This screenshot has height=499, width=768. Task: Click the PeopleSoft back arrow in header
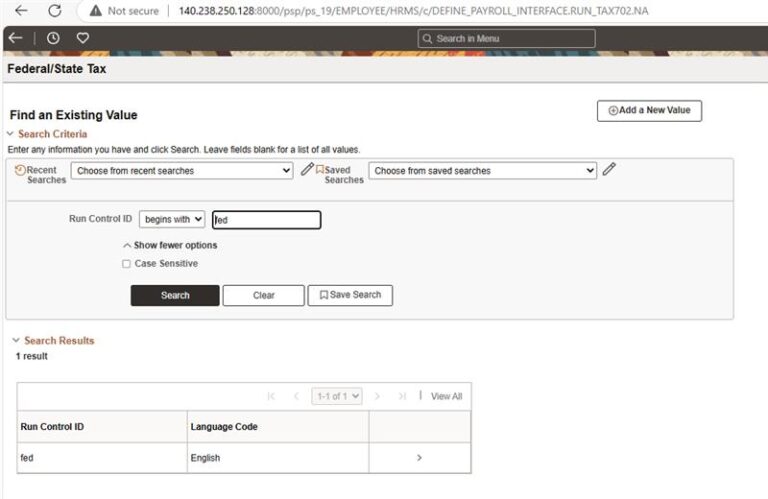click(x=15, y=38)
